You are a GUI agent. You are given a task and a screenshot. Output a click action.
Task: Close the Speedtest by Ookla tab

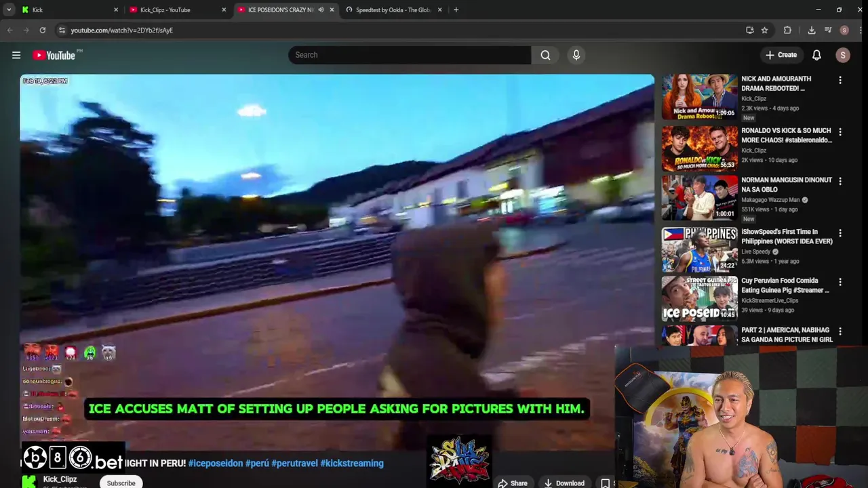point(439,9)
